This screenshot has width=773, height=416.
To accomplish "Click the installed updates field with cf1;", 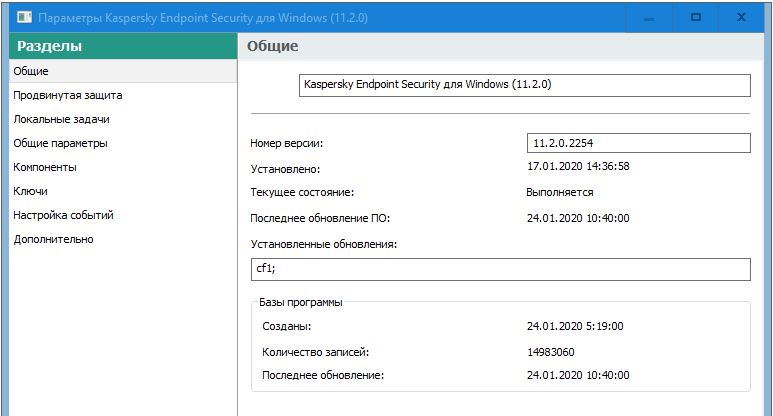I will 500,269.
